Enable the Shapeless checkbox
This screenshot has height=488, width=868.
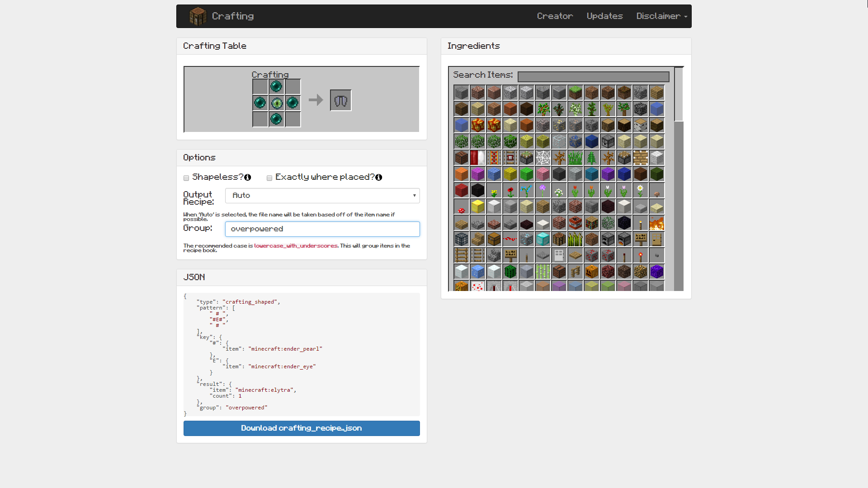(x=186, y=178)
